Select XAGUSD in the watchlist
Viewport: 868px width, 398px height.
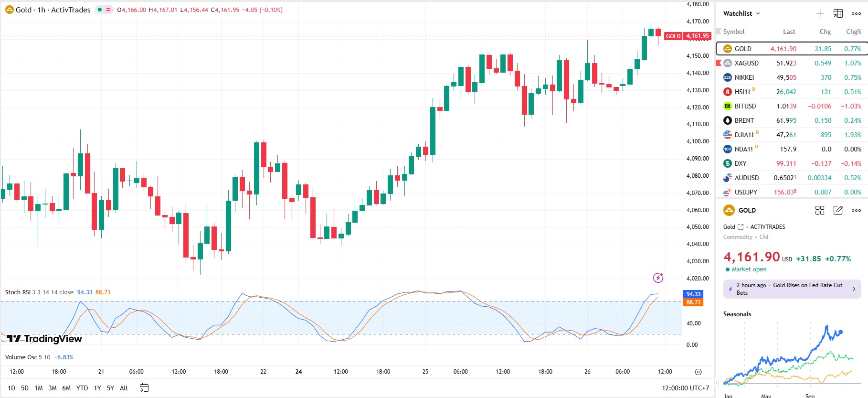(x=746, y=63)
